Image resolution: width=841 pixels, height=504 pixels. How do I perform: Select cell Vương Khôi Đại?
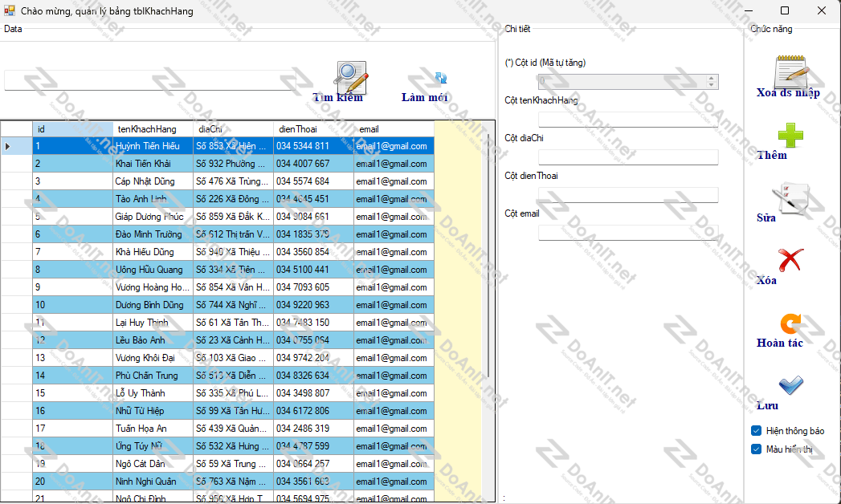click(153, 358)
